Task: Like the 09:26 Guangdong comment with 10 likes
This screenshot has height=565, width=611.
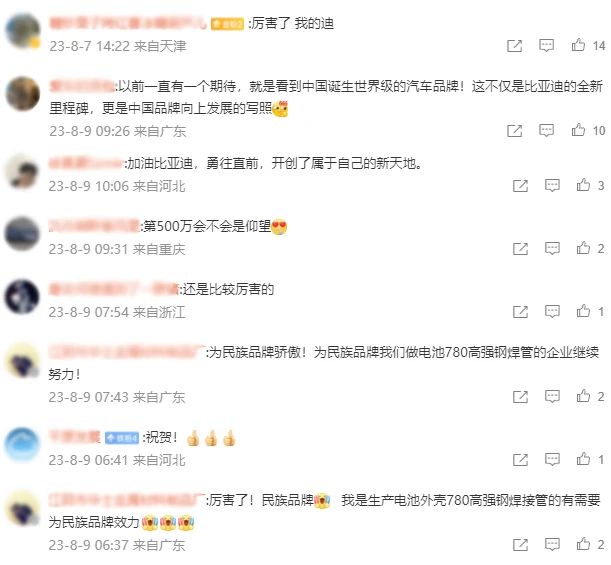Action: pyautogui.click(x=578, y=130)
